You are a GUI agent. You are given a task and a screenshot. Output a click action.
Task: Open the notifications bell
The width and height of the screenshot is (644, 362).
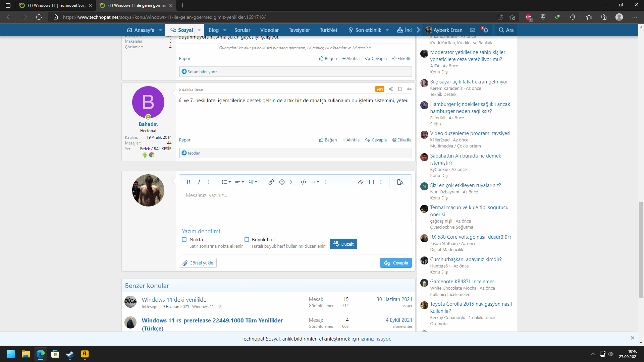point(485,30)
